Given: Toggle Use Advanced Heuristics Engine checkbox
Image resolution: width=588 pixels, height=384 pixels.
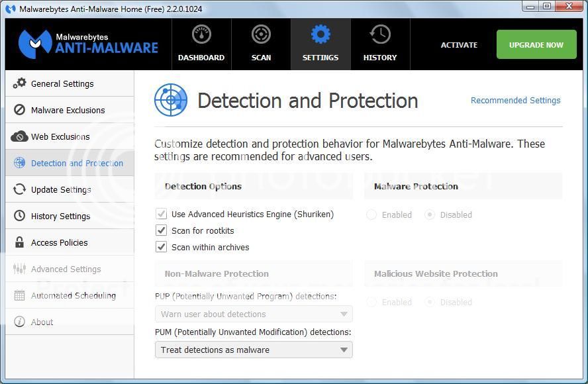Looking at the screenshot, I should point(161,214).
